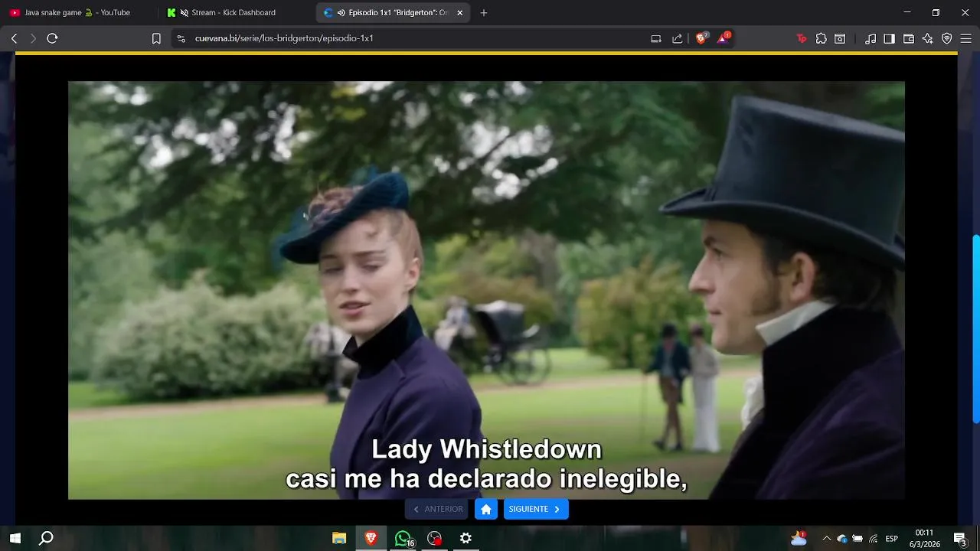This screenshot has height=551, width=980.
Task: Click the page search window icon in toolbar
Action: point(840,38)
